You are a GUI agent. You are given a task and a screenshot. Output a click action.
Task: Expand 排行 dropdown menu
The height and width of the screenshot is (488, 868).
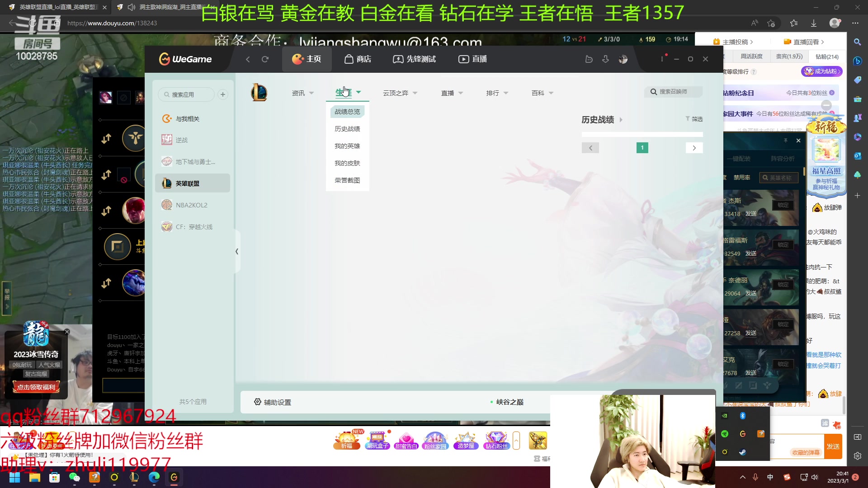coord(497,93)
